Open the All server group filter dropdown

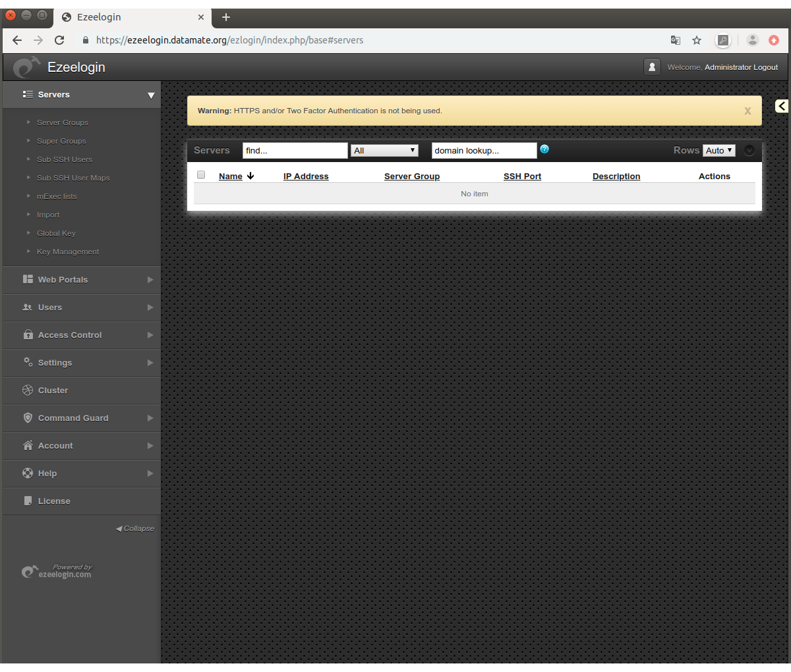pyautogui.click(x=384, y=151)
